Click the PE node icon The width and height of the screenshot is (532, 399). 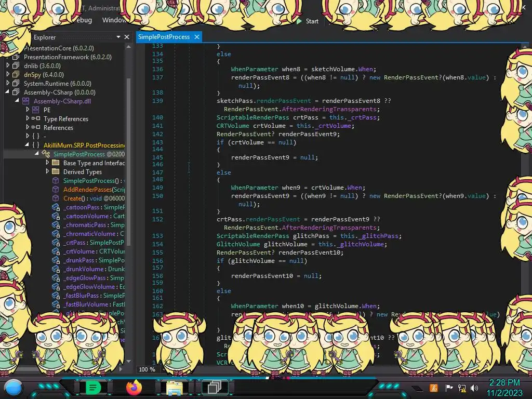(36, 110)
